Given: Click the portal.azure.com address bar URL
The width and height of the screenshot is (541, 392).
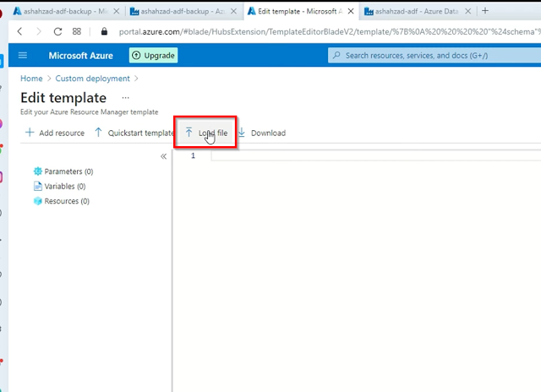Looking at the screenshot, I should pos(330,32).
